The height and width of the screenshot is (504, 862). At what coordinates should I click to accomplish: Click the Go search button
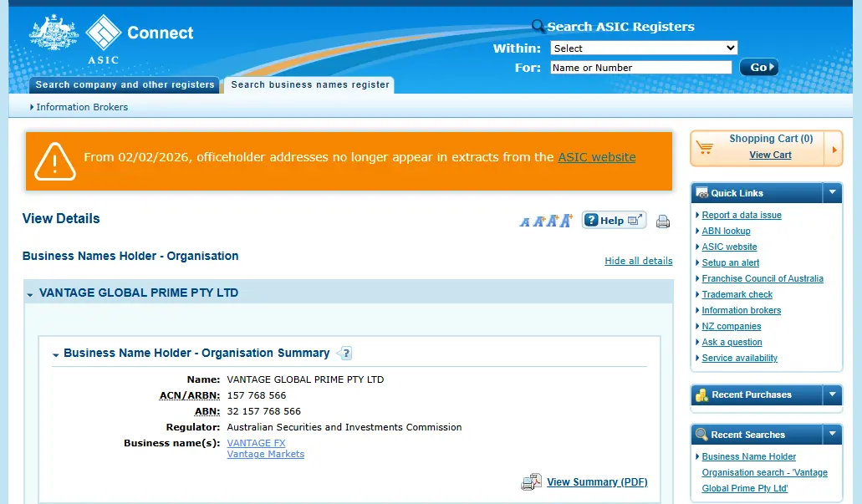click(x=758, y=67)
